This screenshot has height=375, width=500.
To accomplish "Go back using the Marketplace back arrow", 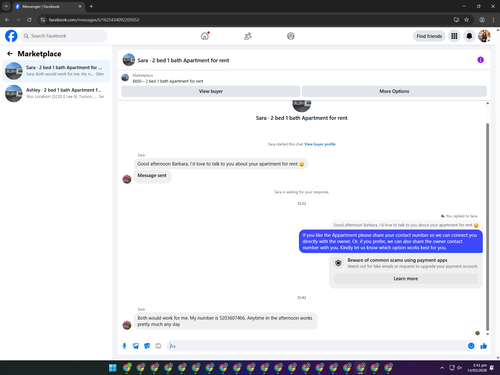I will click(x=10, y=54).
